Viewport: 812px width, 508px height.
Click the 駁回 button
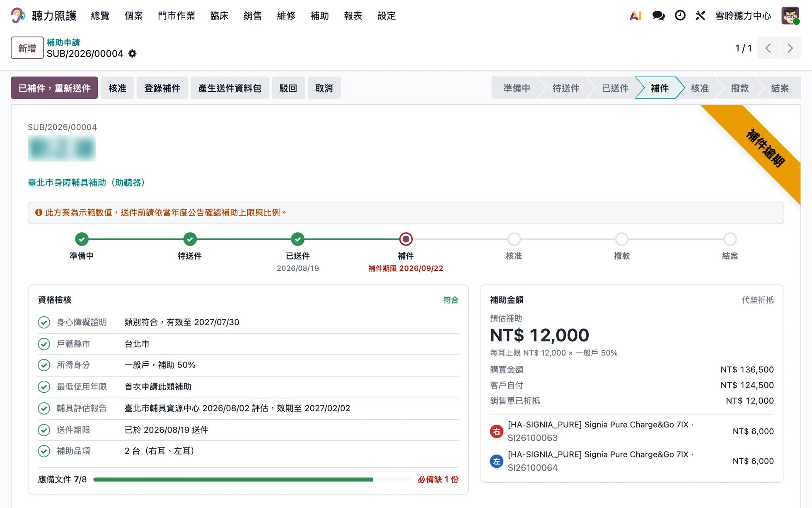point(288,88)
